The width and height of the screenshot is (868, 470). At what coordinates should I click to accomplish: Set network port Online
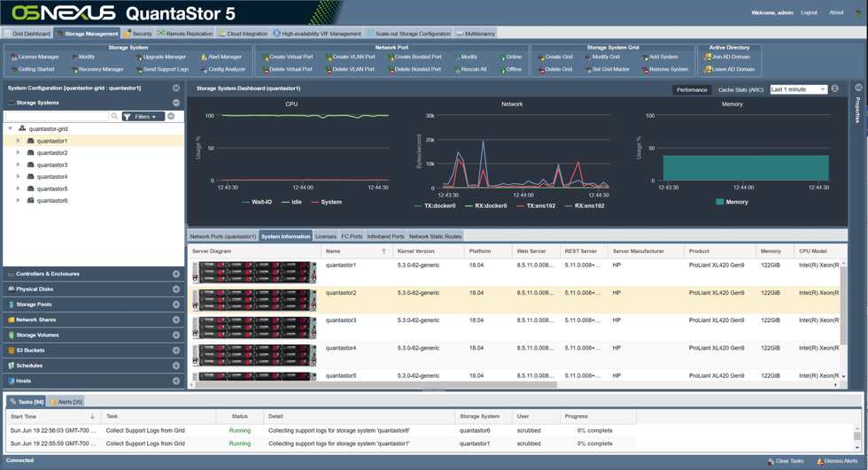[x=510, y=57]
